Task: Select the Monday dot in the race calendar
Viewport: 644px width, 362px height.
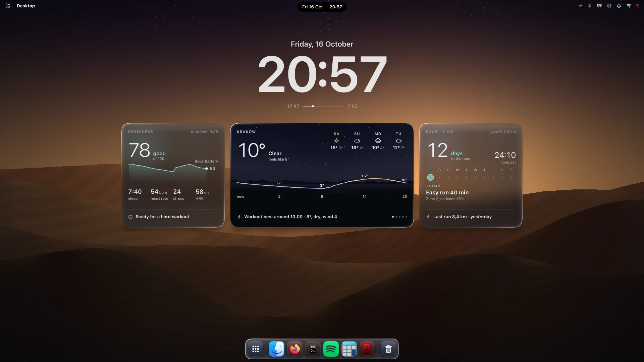Action: (458, 177)
